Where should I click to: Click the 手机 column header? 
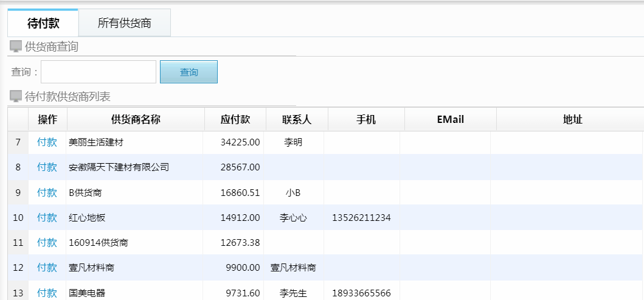[366, 119]
